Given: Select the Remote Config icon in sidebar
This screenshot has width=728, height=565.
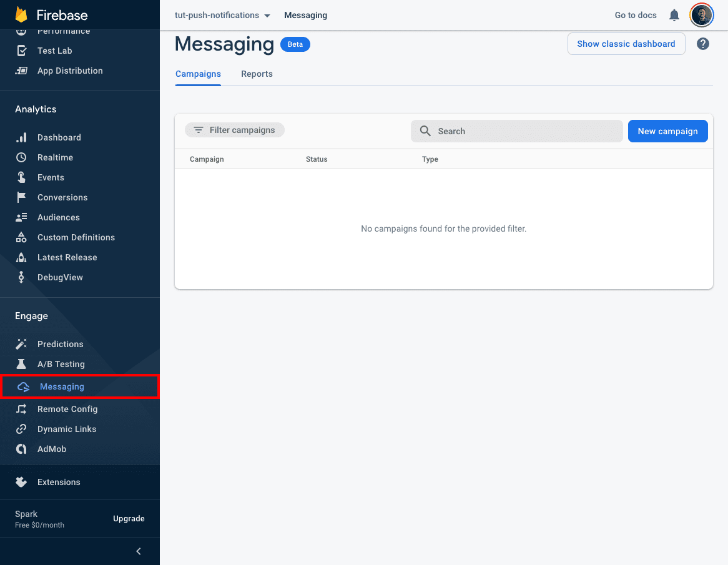Looking at the screenshot, I should [24, 409].
